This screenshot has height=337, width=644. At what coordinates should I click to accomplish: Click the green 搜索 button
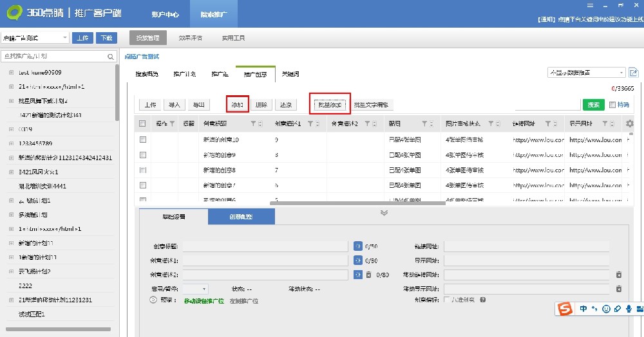pos(594,105)
